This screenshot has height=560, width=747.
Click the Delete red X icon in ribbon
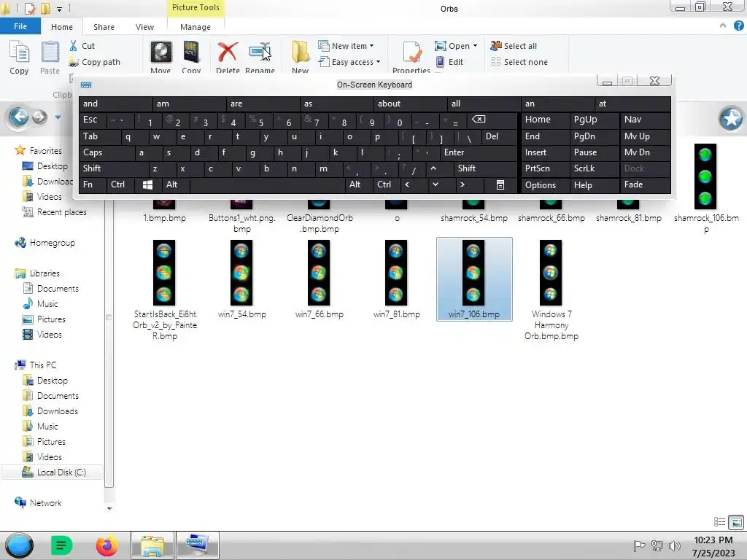pos(228,52)
